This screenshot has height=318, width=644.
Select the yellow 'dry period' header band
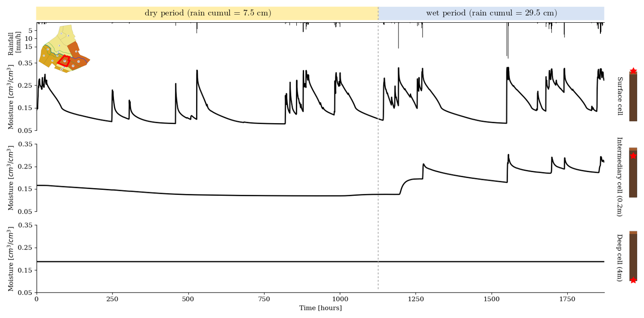coord(207,13)
